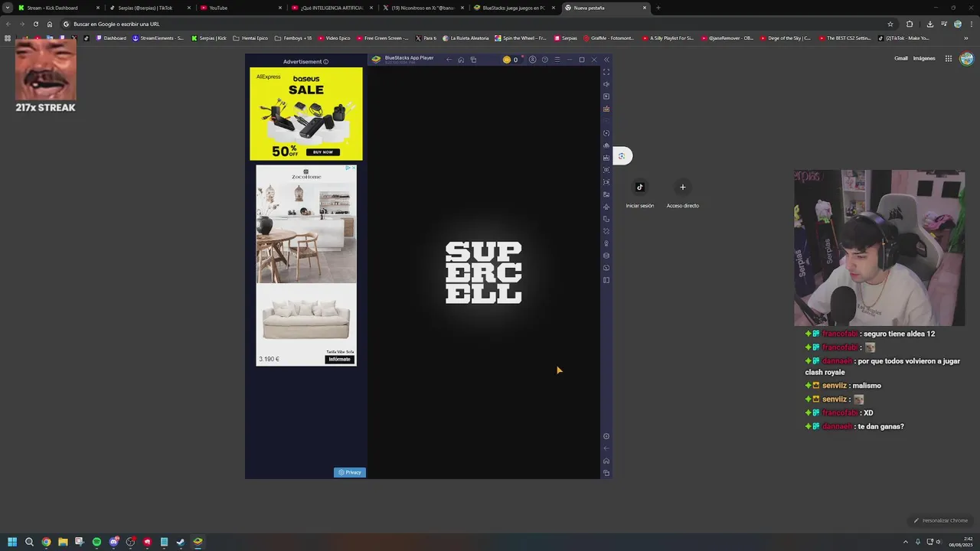Viewport: 980px width, 551px height.
Task: Toggle BlueStacks airplane mode icon
Action: tap(606, 207)
